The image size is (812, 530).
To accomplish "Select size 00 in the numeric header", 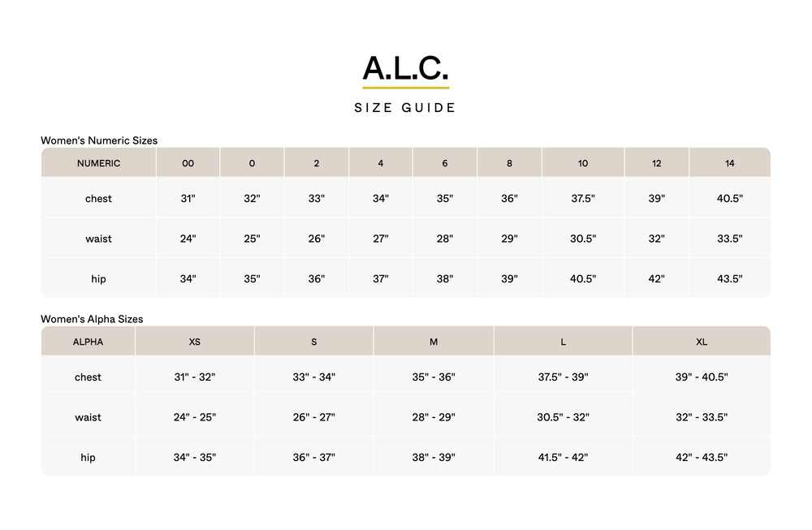I will (188, 163).
